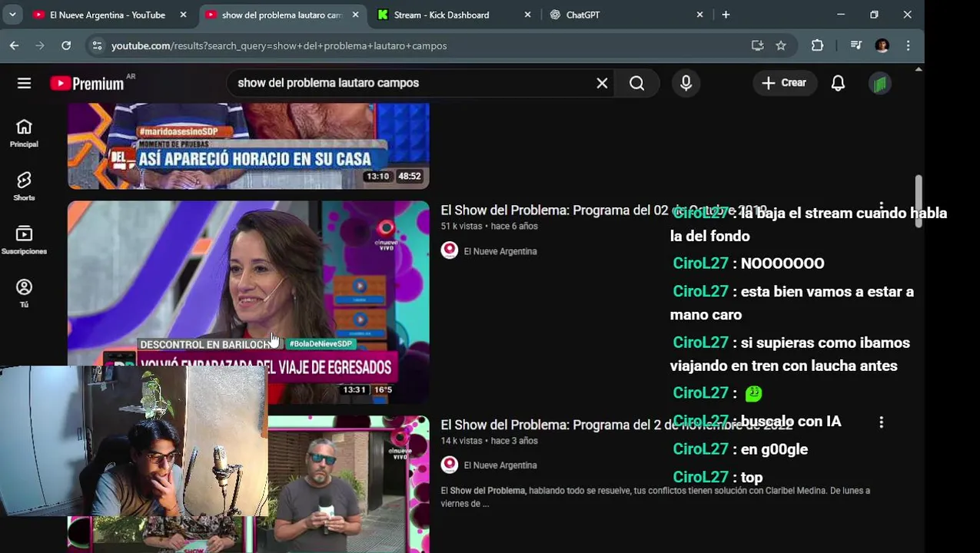Open El Nueve Argentina avatar of 2019 video
Screen dimensions: 980x553
(x=450, y=250)
